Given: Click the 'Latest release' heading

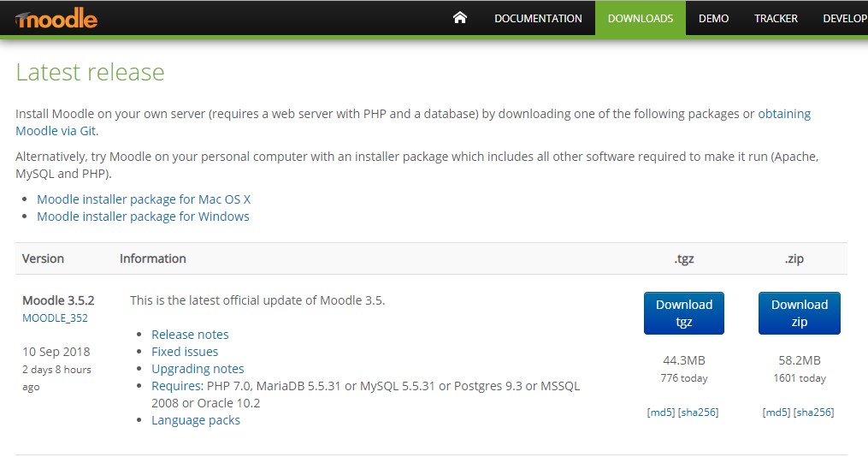Looking at the screenshot, I should coord(91,72).
